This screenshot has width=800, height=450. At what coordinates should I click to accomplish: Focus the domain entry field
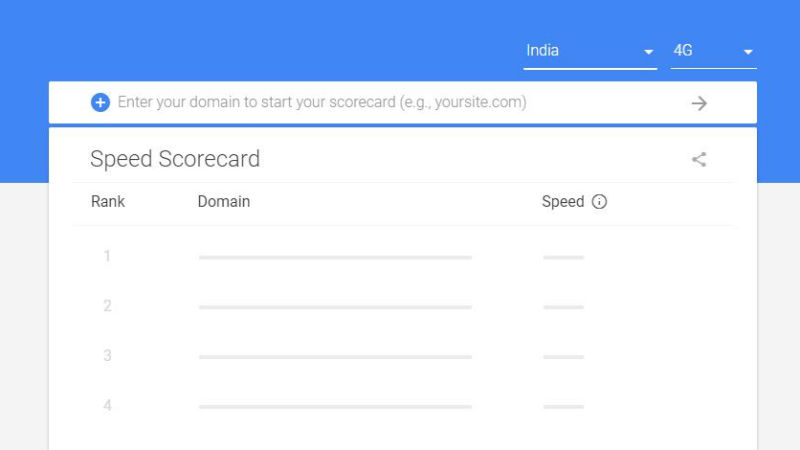click(398, 103)
